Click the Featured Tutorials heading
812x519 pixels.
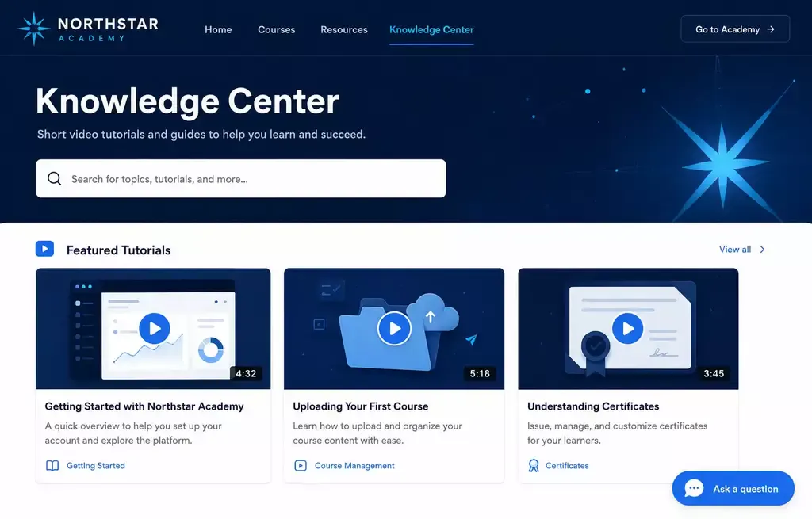click(119, 250)
